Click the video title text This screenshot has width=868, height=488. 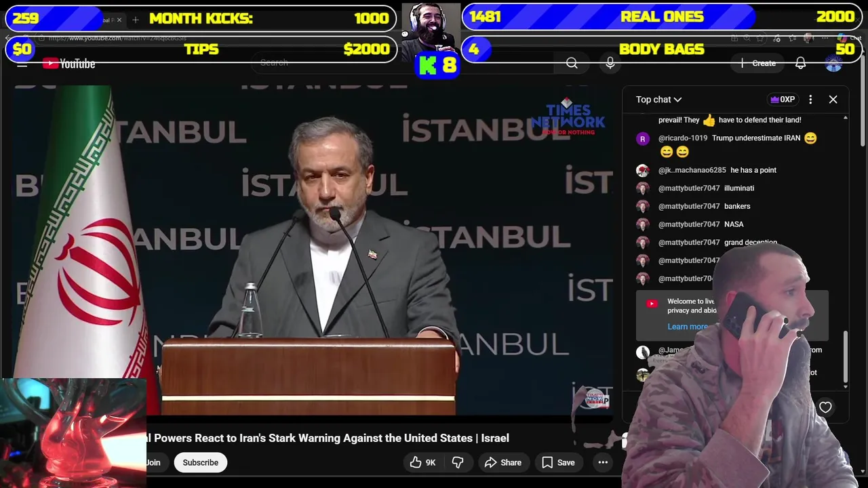(x=328, y=438)
